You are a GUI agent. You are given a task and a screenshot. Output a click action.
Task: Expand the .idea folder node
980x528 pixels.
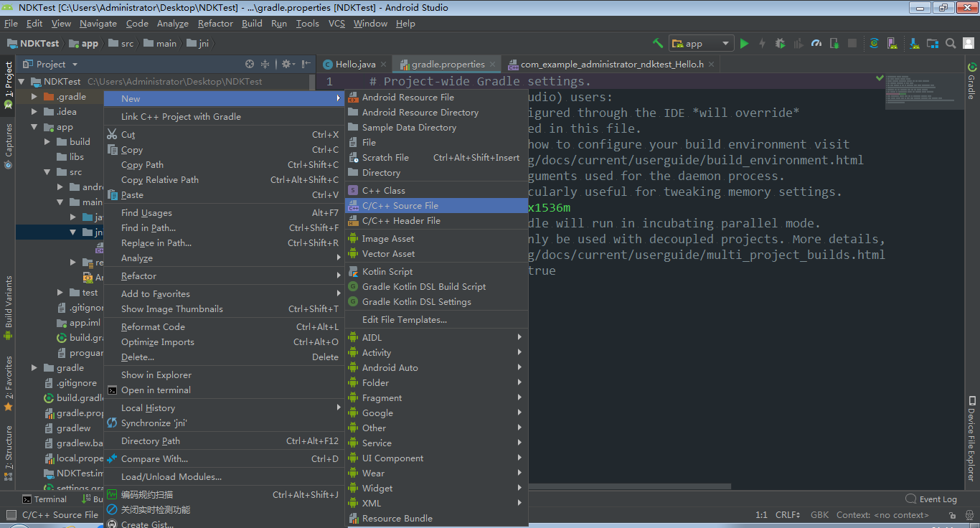click(34, 112)
